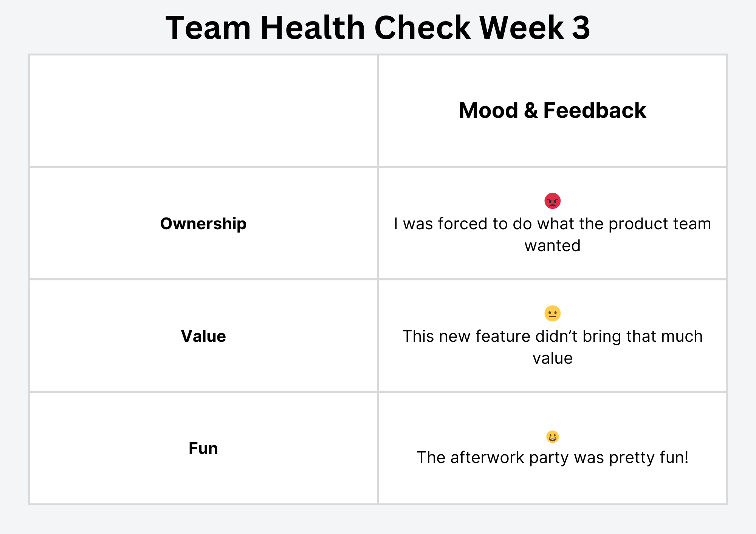756x534 pixels.
Task: Click the empty top-left header cell
Action: [203, 111]
